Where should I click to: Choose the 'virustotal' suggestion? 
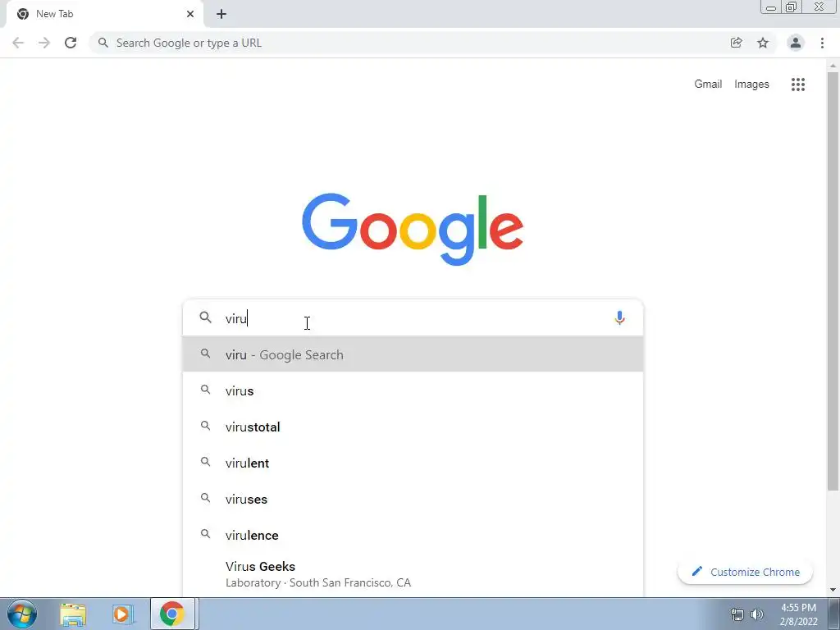tap(413, 427)
